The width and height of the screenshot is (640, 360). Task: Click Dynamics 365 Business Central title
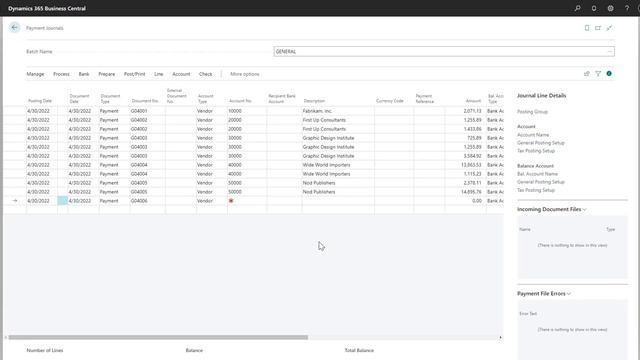tap(47, 8)
